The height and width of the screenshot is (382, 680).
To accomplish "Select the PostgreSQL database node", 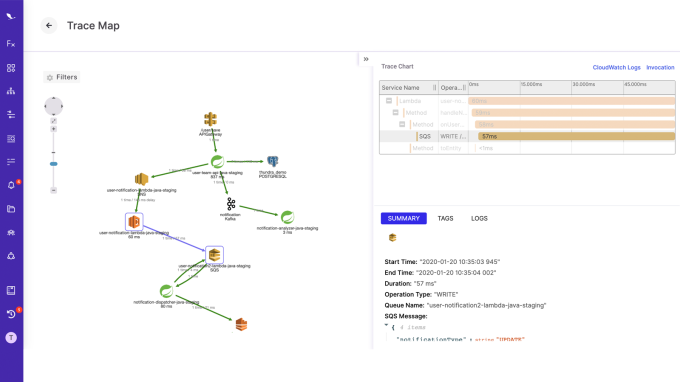I will (272, 161).
